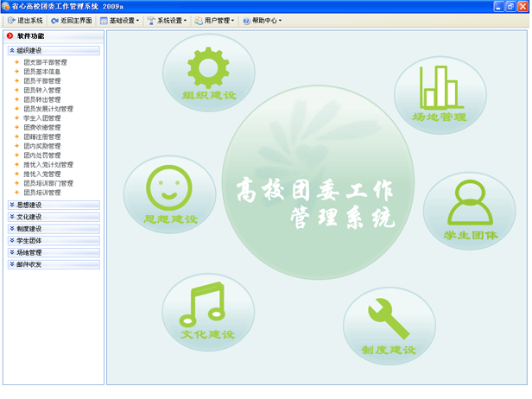Image resolution: width=532 pixels, height=399 pixels.
Task: Return via 返回主界面 toolbar button
Action: [72, 20]
